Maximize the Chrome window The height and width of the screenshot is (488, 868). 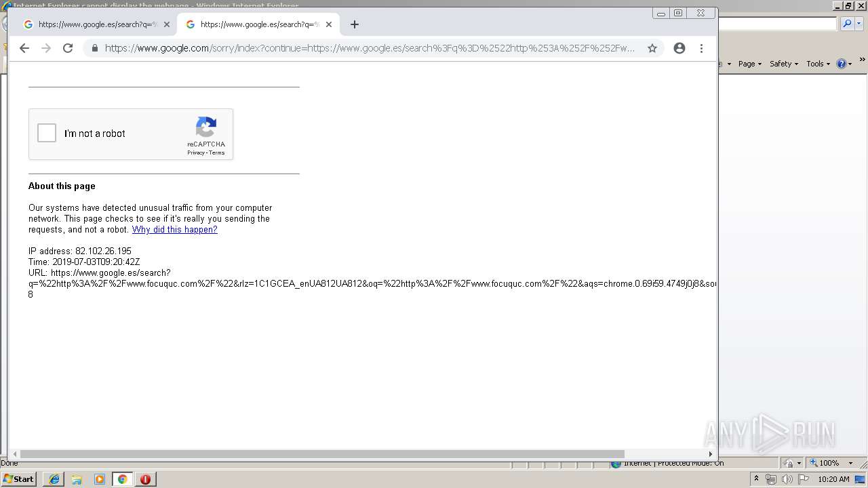(678, 13)
